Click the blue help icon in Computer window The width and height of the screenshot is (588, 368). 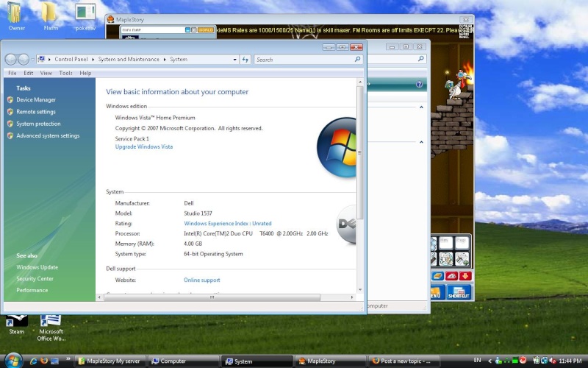click(419, 84)
